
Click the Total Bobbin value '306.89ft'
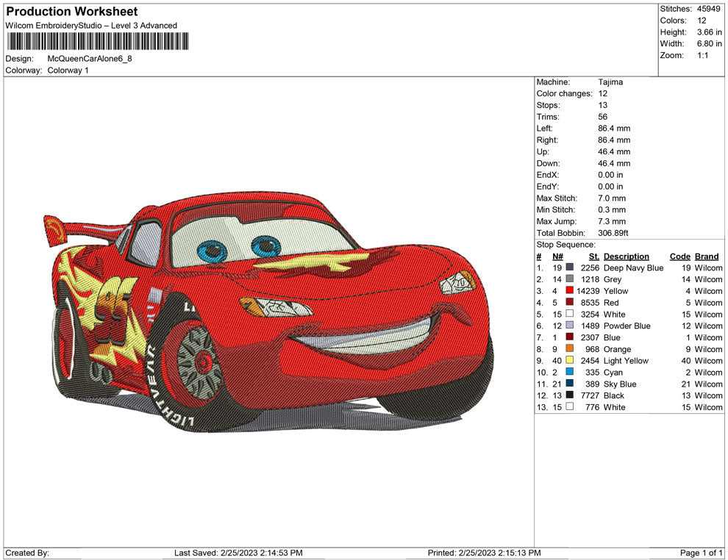(x=613, y=233)
